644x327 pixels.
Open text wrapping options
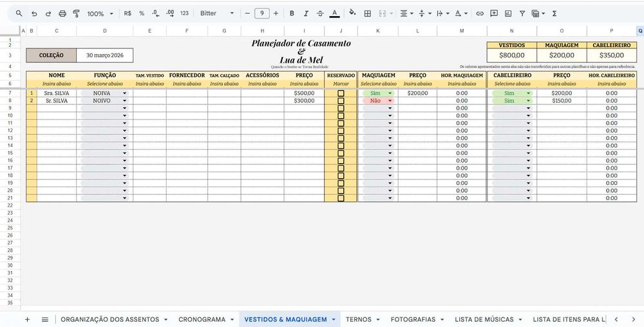tap(443, 13)
